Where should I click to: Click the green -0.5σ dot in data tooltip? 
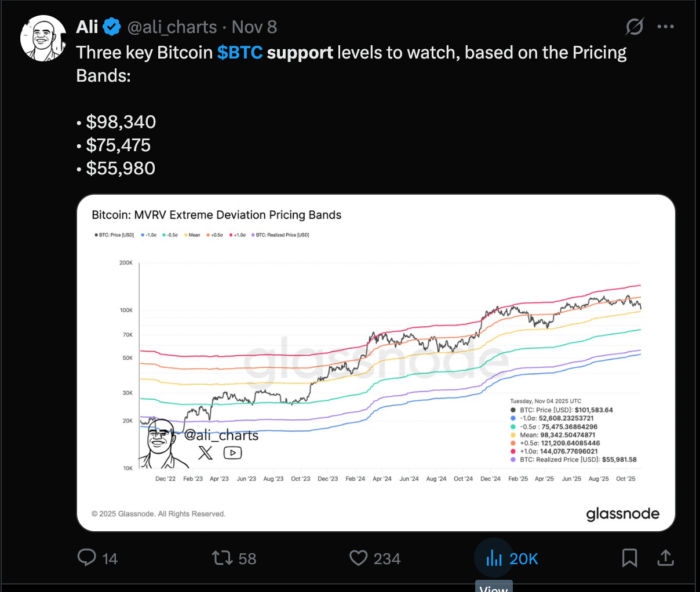513,426
